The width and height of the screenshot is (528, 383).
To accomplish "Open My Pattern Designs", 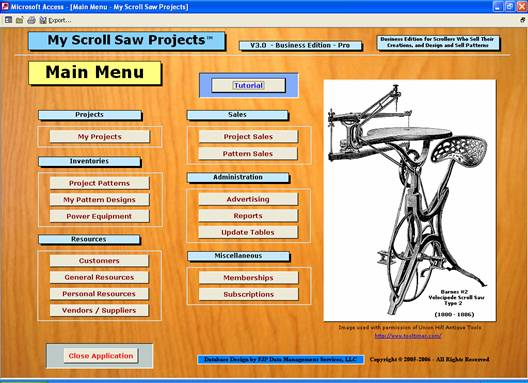I will (x=100, y=200).
